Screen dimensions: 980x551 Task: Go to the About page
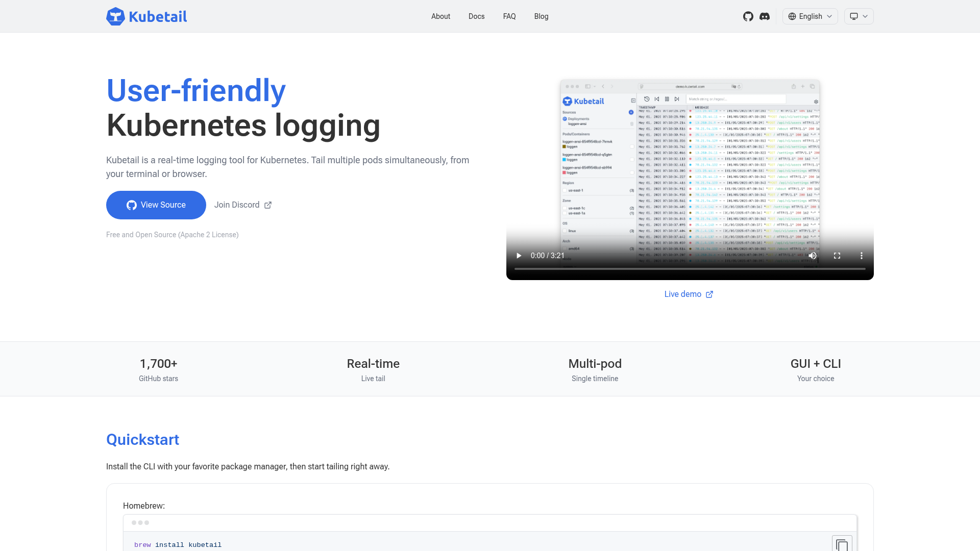coord(440,16)
